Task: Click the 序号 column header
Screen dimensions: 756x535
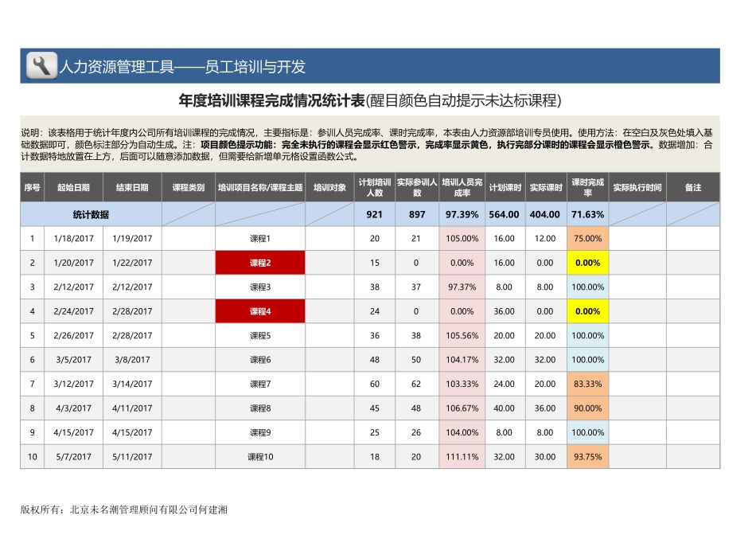Action: pos(31,188)
